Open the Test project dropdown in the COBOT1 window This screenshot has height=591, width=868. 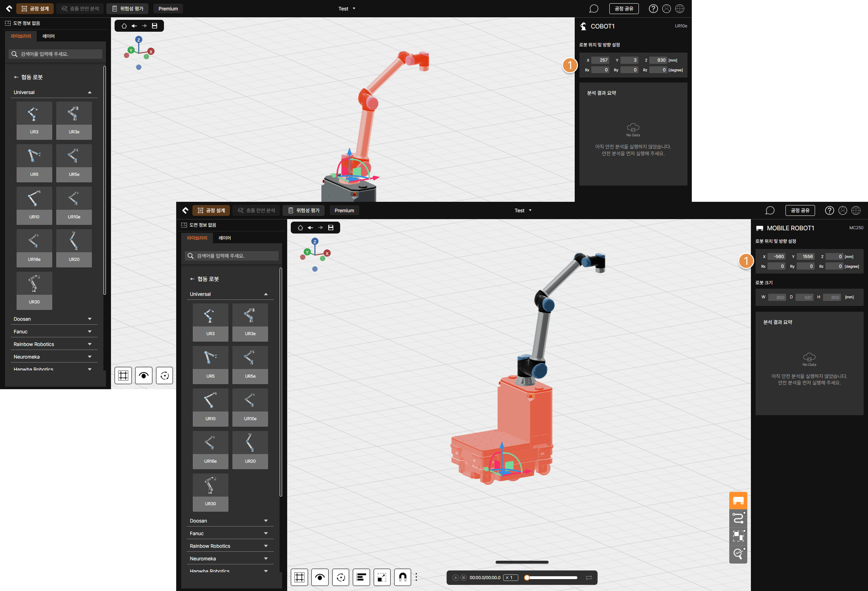point(347,9)
